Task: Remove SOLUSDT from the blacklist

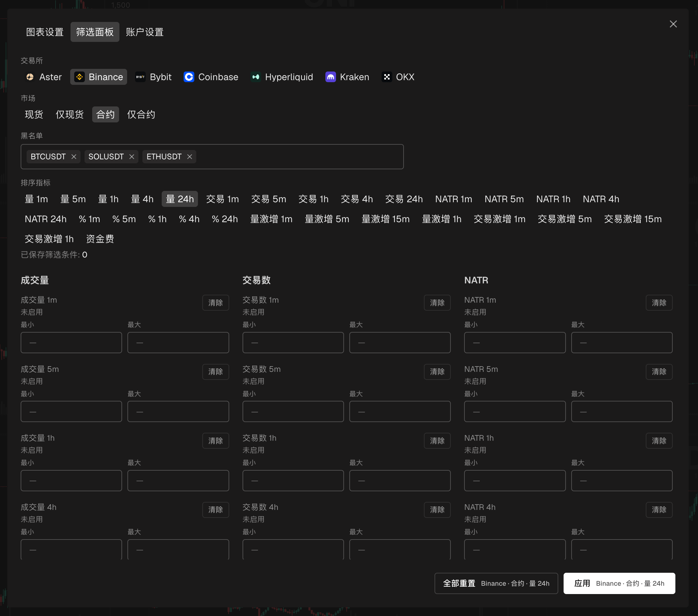Action: [132, 157]
